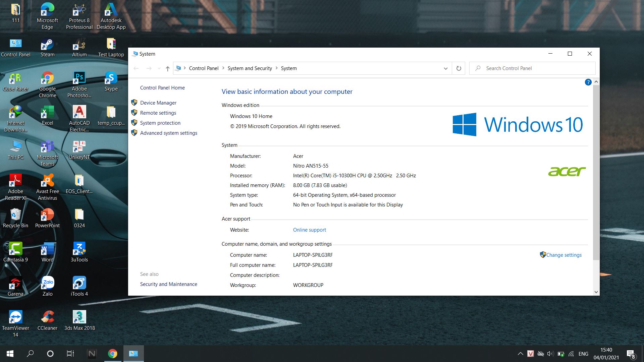Open Google Chrome from the taskbar
This screenshot has width=644, height=362.
coord(113,354)
